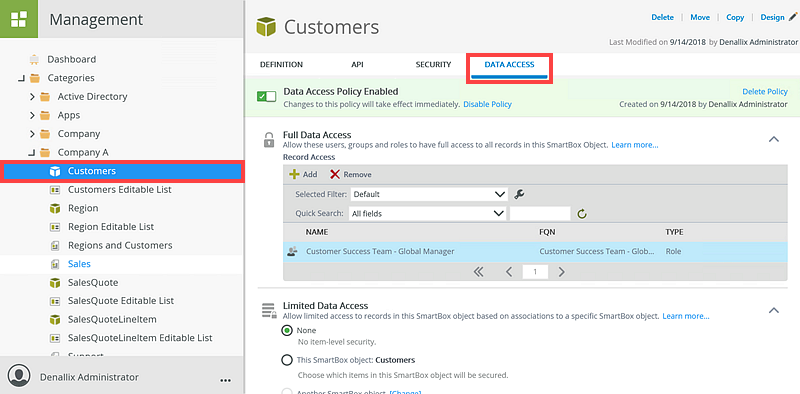The height and width of the screenshot is (394, 800).
Task: Toggle the Data Access Policy switch
Action: click(x=266, y=96)
